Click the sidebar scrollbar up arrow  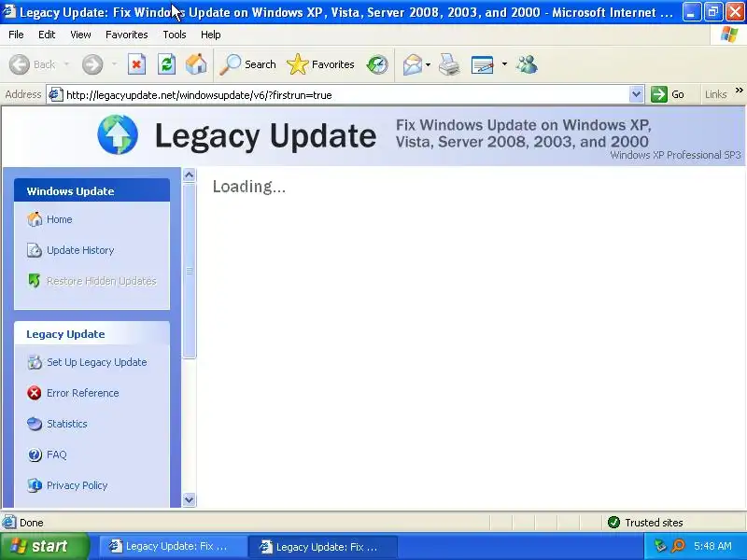coord(190,175)
